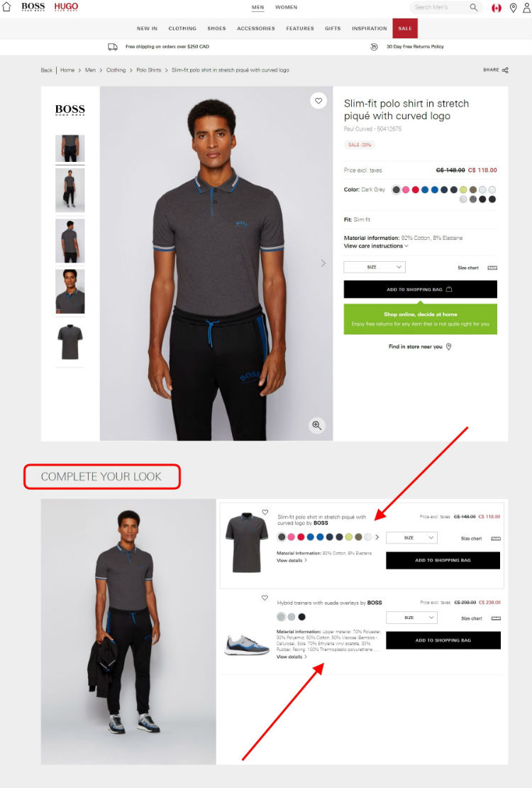Open the account profile icon
The width and height of the screenshot is (532, 788).
coord(526,8)
